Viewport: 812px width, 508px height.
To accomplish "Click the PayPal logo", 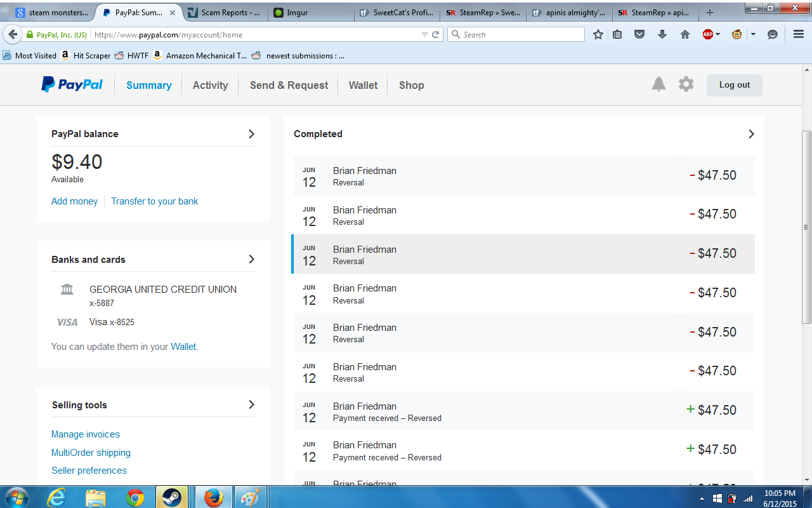I will click(72, 84).
